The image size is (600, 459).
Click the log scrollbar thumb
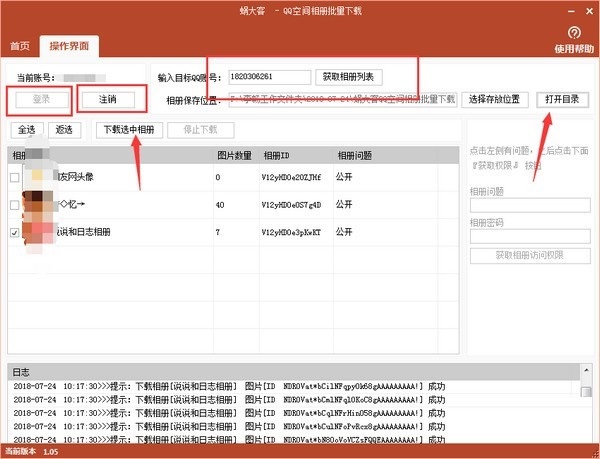pos(586,392)
